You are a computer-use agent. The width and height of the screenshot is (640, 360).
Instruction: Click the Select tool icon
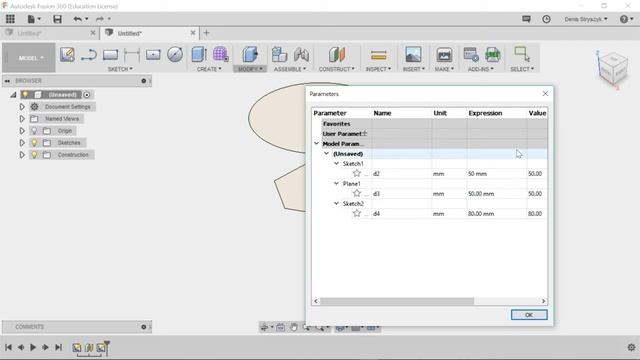(x=522, y=54)
